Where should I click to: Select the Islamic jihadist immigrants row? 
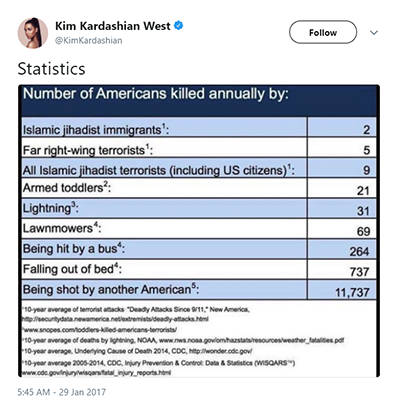(x=199, y=127)
